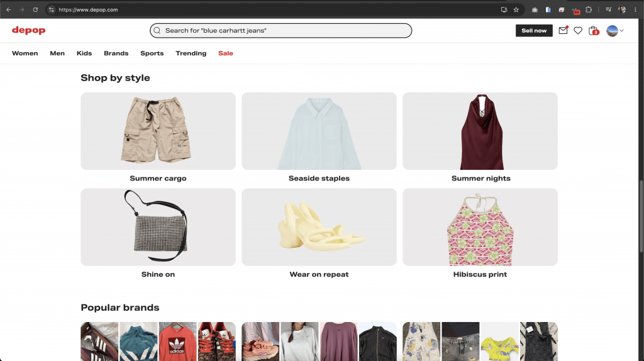The height and width of the screenshot is (361, 644).
Task: Open floral dress brand thumbnail
Action: tap(421, 342)
